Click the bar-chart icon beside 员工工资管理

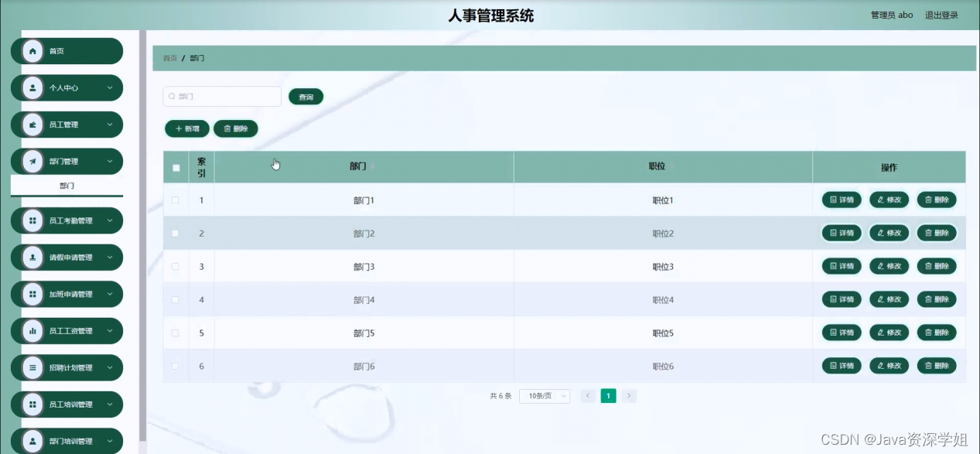point(32,331)
